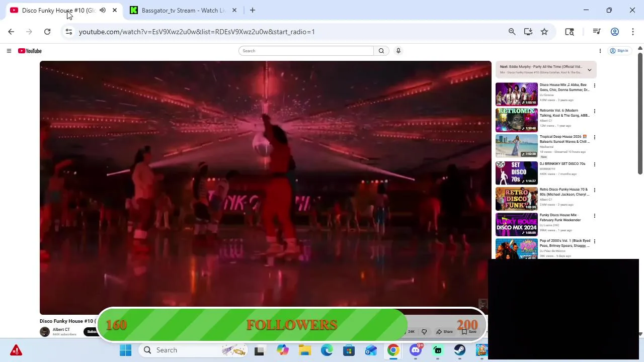Open File Explorer from the taskbar
Viewport: 644px width, 362px height.
[x=304, y=350]
